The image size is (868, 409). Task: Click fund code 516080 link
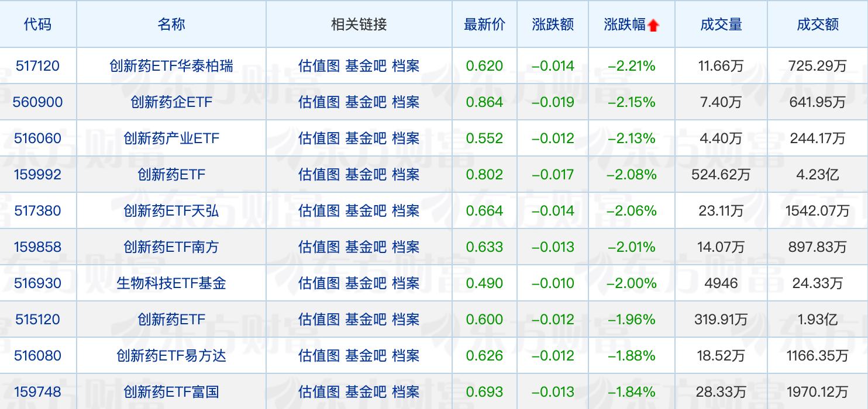pyautogui.click(x=37, y=356)
